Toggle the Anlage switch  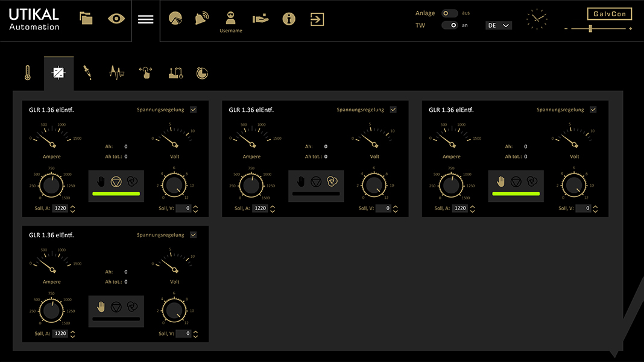(449, 13)
